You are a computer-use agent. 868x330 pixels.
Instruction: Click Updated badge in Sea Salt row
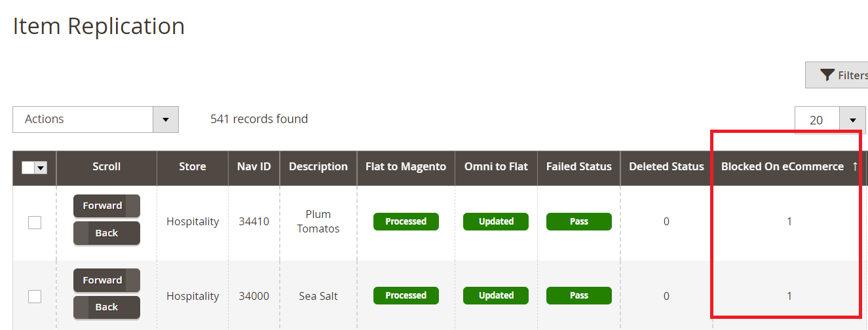point(496,295)
